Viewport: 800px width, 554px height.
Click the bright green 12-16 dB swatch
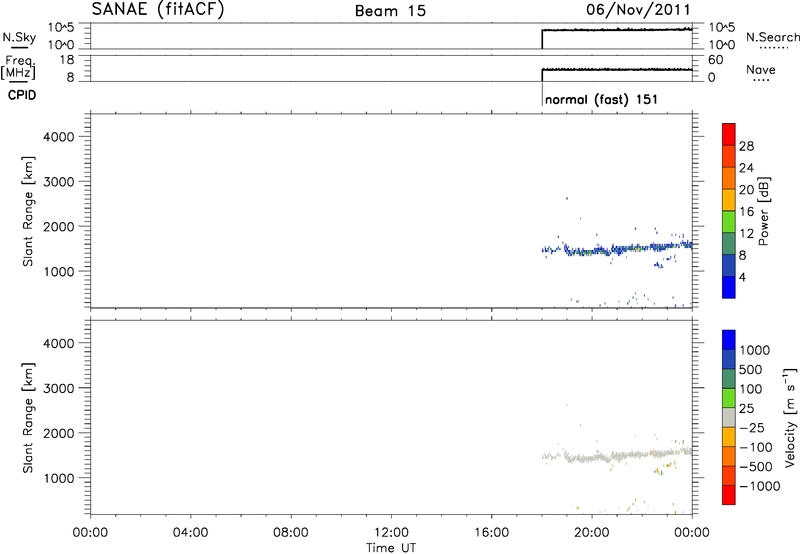[x=729, y=221]
